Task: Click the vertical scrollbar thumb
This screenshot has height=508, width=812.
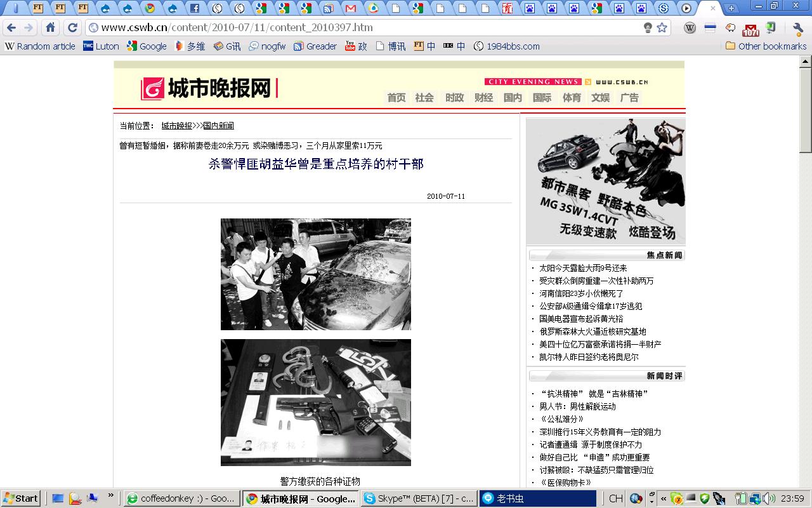Action: [805, 110]
